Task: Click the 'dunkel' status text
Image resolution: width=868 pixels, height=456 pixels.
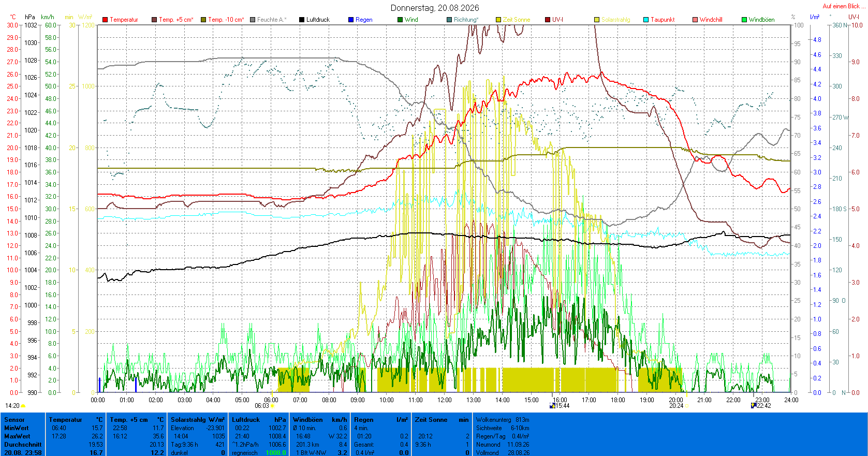Action: pos(179,453)
